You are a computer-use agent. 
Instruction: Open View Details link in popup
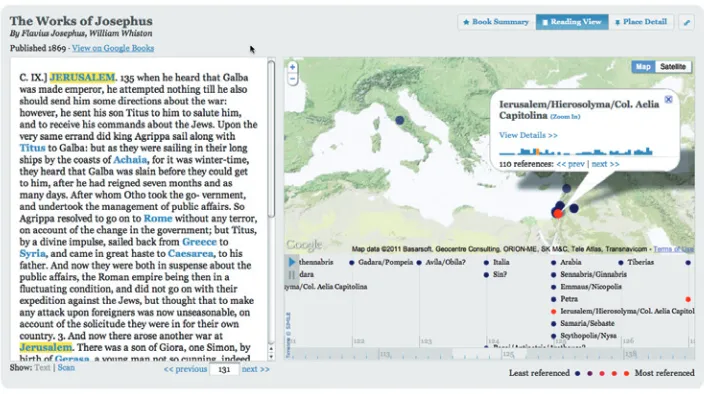(x=528, y=135)
